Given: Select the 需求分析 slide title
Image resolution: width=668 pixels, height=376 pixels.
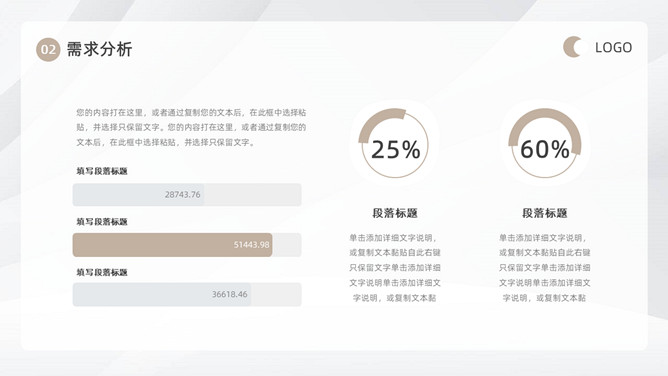Looking at the screenshot, I should tap(99, 49).
